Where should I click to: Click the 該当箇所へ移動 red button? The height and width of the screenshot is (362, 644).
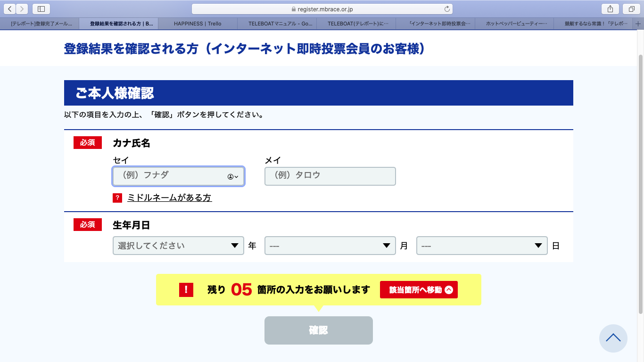point(419,290)
